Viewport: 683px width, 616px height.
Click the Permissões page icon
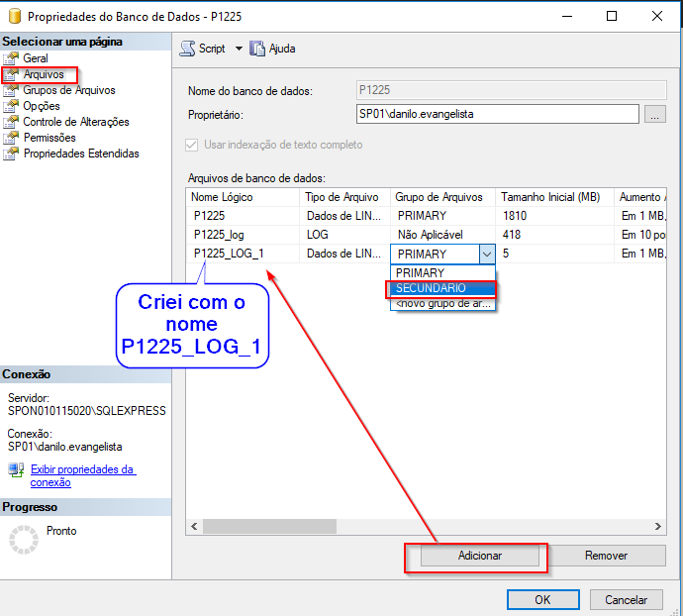click(x=11, y=138)
